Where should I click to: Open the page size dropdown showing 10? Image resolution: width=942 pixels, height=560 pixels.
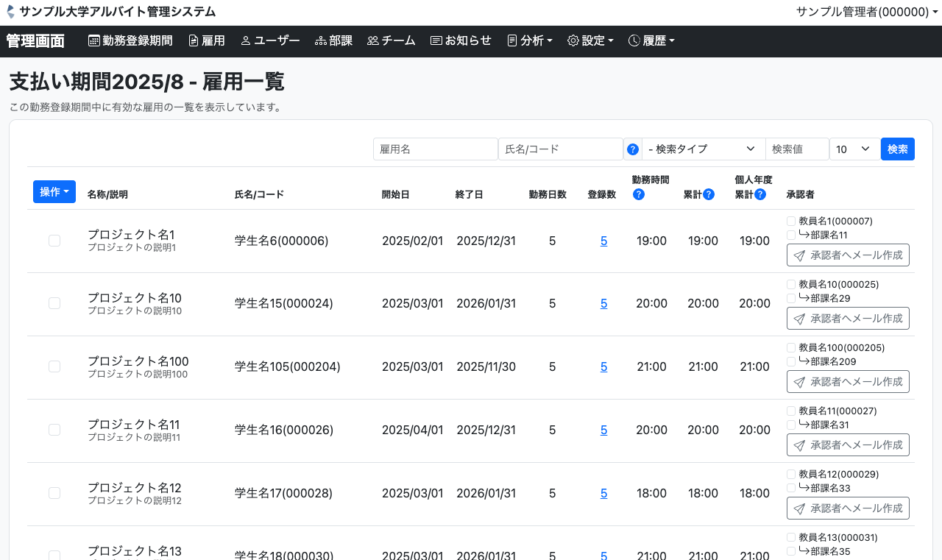click(x=854, y=149)
